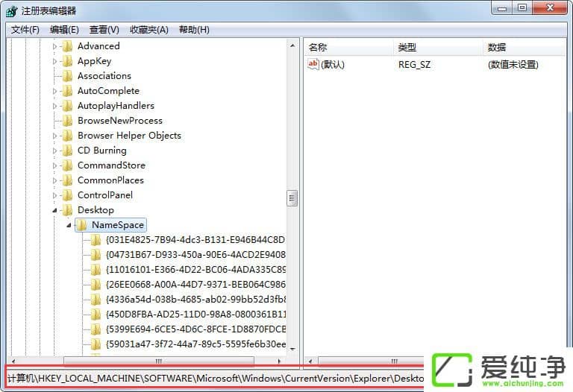Open the 文件(F) menu

pos(25,30)
